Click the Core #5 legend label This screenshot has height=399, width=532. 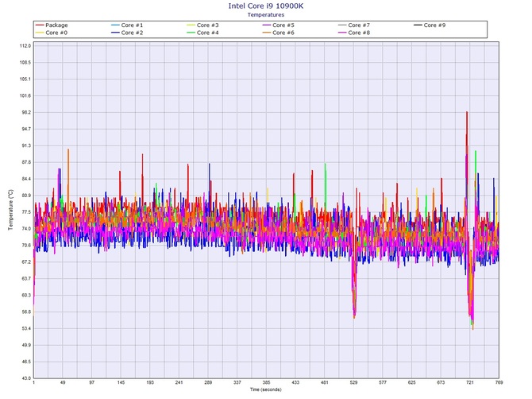[283, 25]
